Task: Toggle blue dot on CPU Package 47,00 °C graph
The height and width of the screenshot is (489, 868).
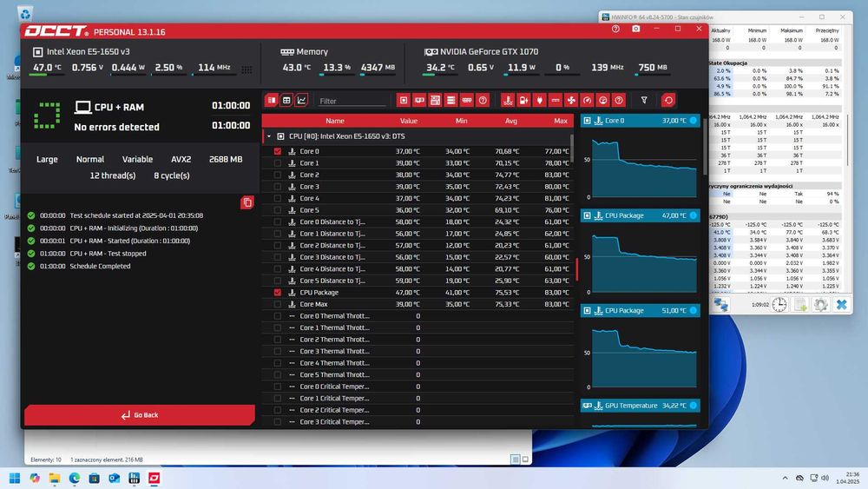Action: pyautogui.click(x=693, y=215)
